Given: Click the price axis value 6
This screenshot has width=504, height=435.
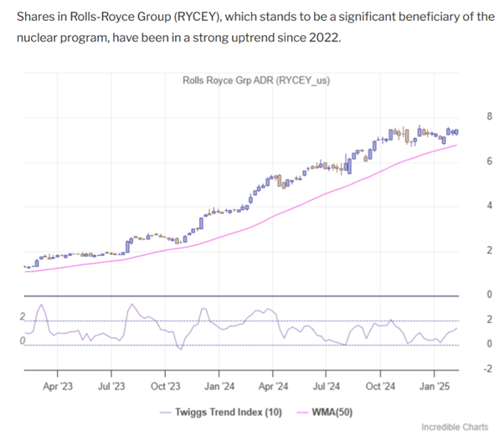Looking at the screenshot, I should 489,161.
